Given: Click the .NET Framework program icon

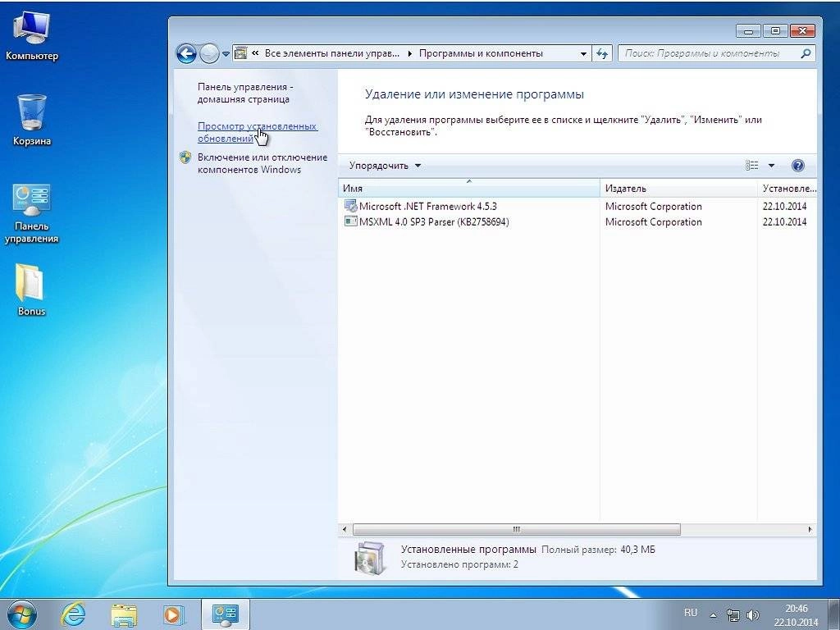Looking at the screenshot, I should tap(350, 206).
